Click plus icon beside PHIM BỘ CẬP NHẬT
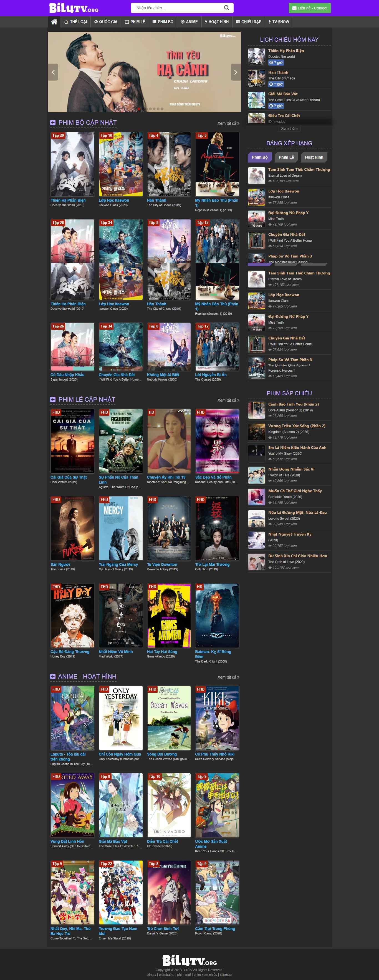 [x=53, y=122]
